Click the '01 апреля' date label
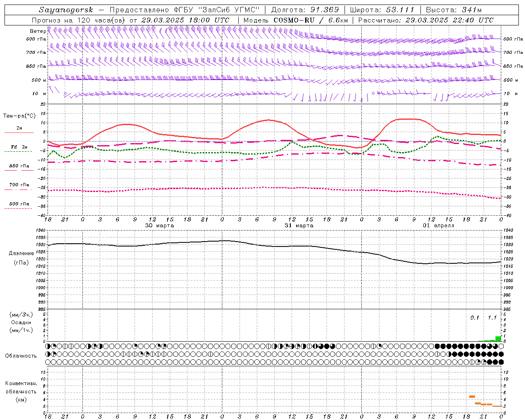Image resolution: width=525 pixels, height=420 pixels. tap(438, 226)
